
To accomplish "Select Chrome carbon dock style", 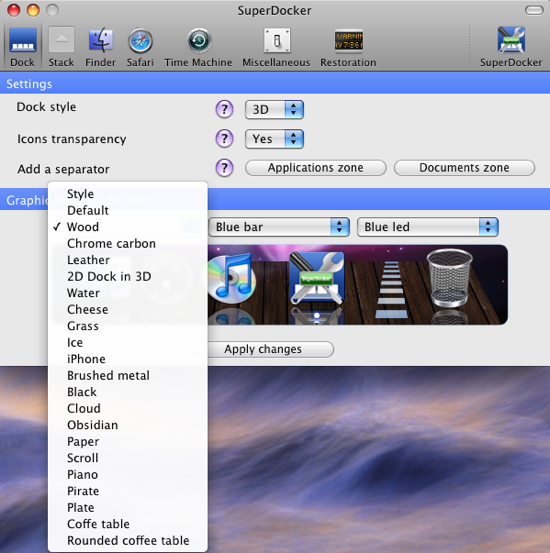I will point(128,244).
